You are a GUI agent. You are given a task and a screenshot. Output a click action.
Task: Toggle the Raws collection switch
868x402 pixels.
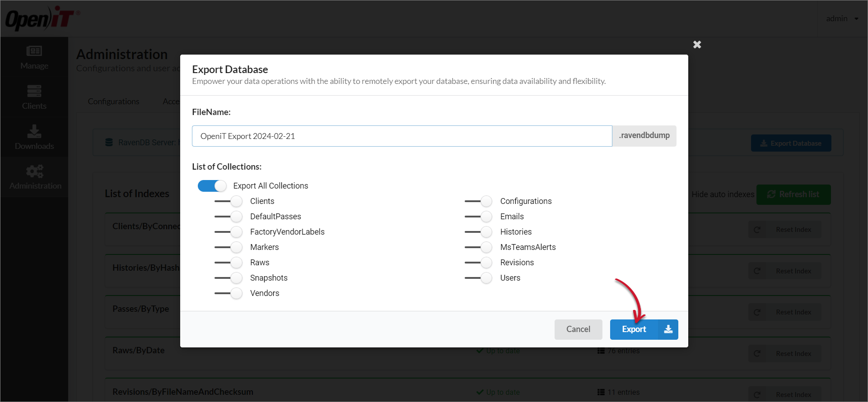tap(229, 263)
